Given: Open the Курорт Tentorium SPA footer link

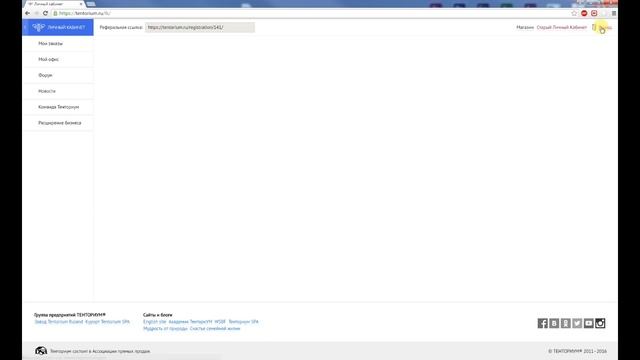Looking at the screenshot, I should (x=107, y=322).
